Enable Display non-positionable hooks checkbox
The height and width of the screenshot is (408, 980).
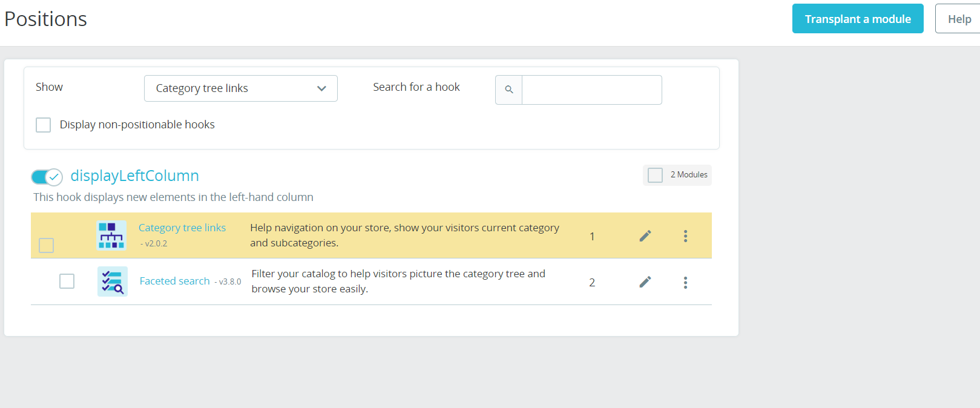[x=44, y=125]
